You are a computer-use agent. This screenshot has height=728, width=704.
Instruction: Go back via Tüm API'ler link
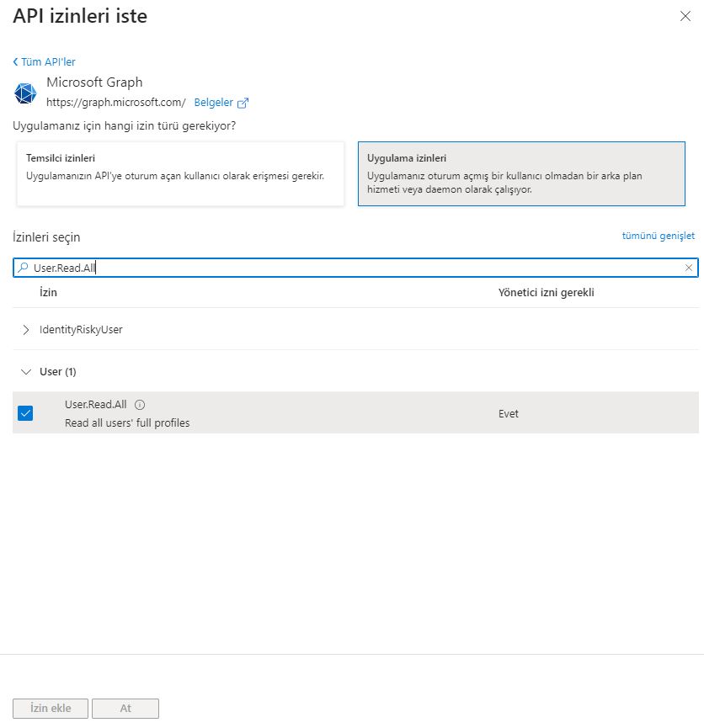click(47, 62)
